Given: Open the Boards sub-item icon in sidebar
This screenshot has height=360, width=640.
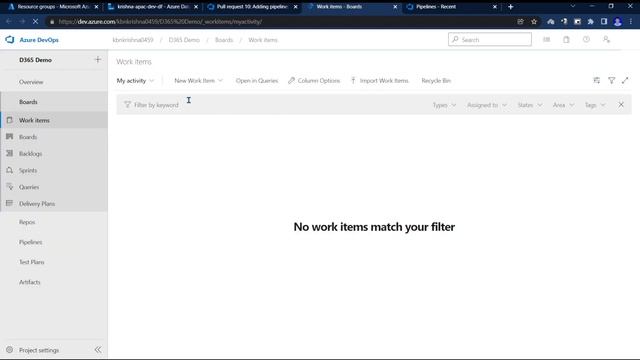Looking at the screenshot, I should 10,137.
